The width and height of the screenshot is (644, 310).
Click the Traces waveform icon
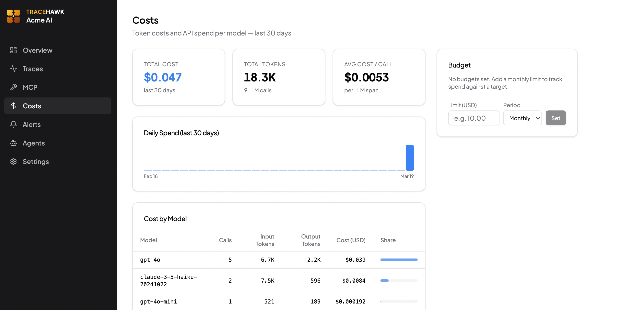pyautogui.click(x=13, y=69)
